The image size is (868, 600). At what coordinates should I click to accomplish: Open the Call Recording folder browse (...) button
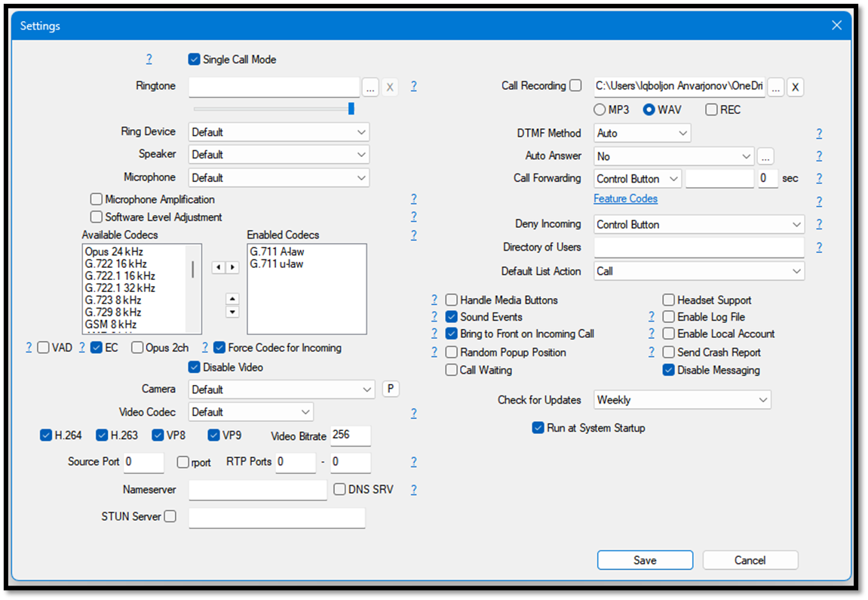pyautogui.click(x=776, y=87)
